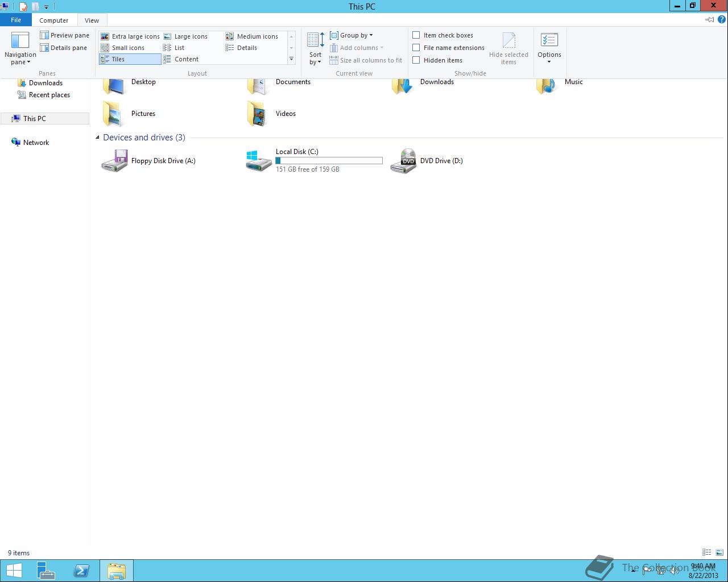Select the Details layout
Image resolution: width=728 pixels, height=582 pixels.
pos(242,48)
